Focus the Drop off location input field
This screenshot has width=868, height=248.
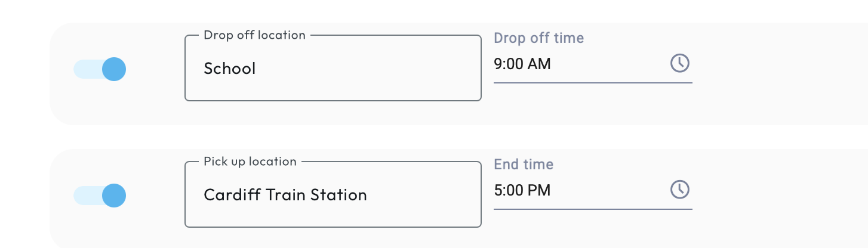[358, 69]
